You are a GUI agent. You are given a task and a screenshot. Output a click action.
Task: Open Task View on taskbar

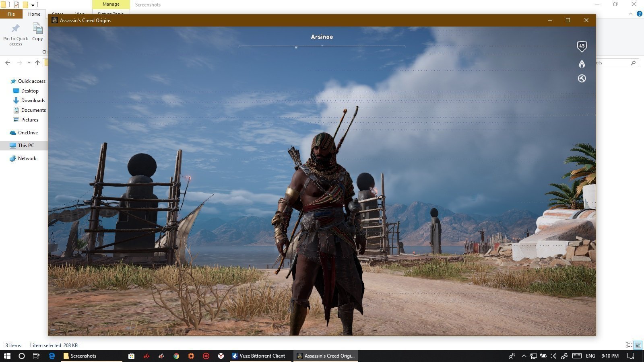point(36,356)
